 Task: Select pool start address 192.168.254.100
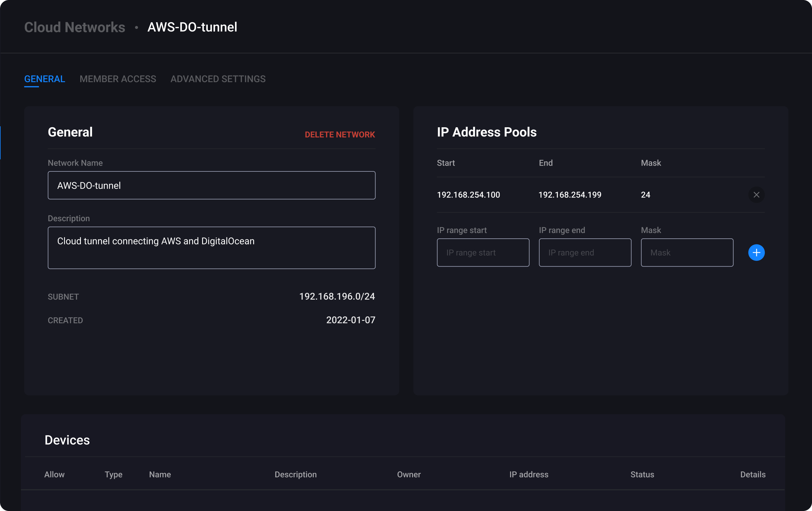pos(468,195)
